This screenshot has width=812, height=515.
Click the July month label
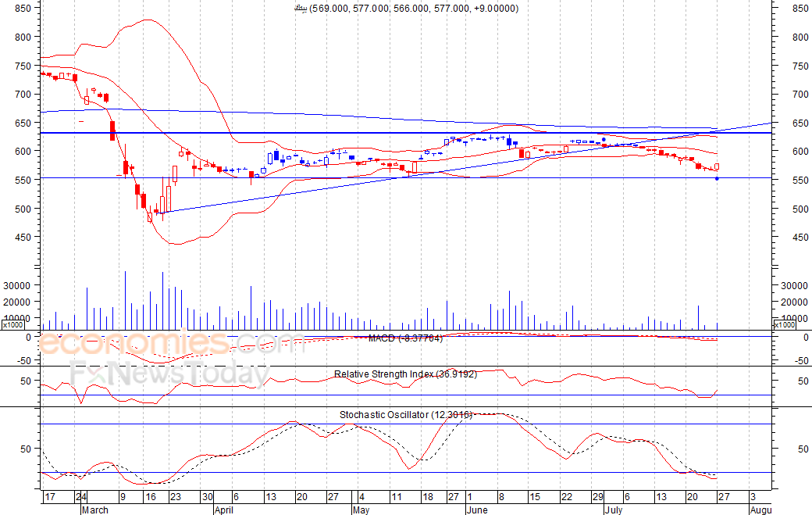pyautogui.click(x=615, y=510)
